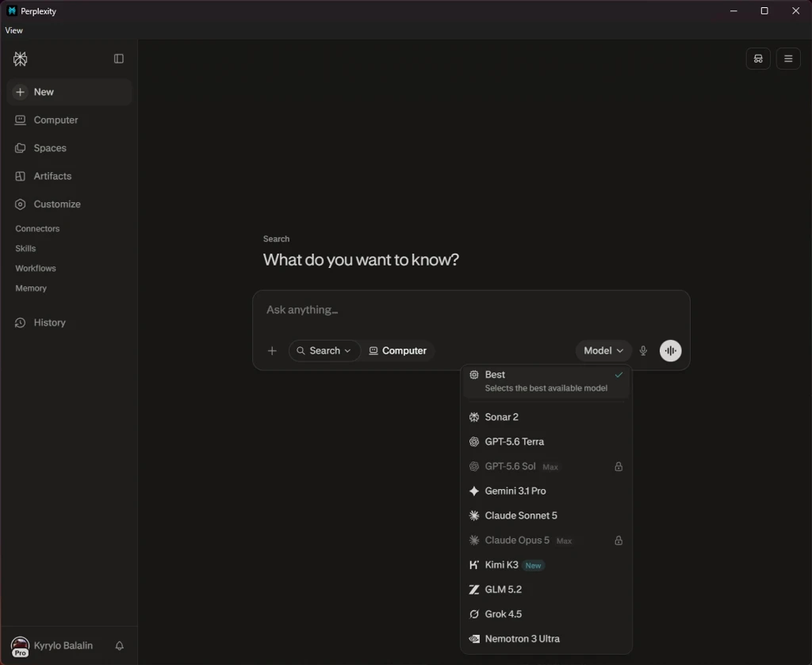
Task: Open History from the sidebar
Action: click(70, 323)
